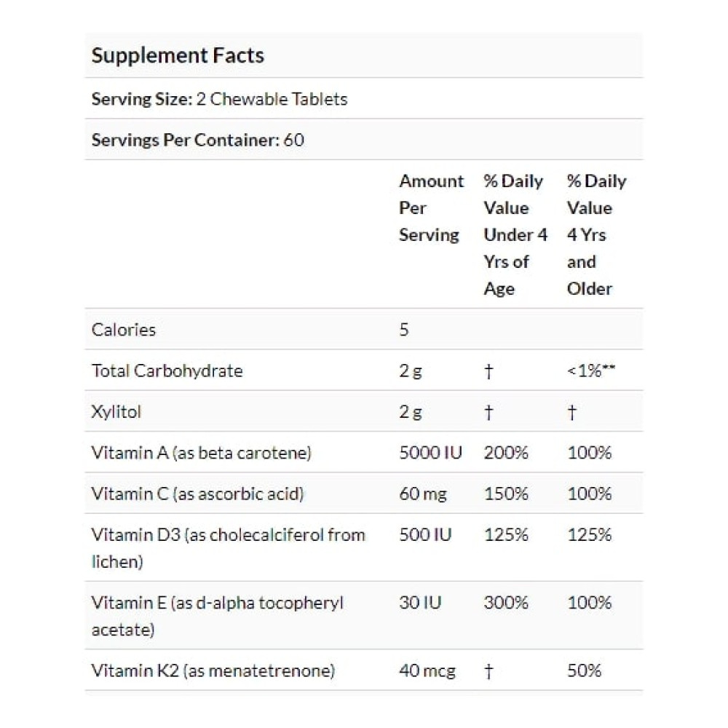Click the Xylitol row label
This screenshot has height=728, width=728.
pyautogui.click(x=116, y=412)
